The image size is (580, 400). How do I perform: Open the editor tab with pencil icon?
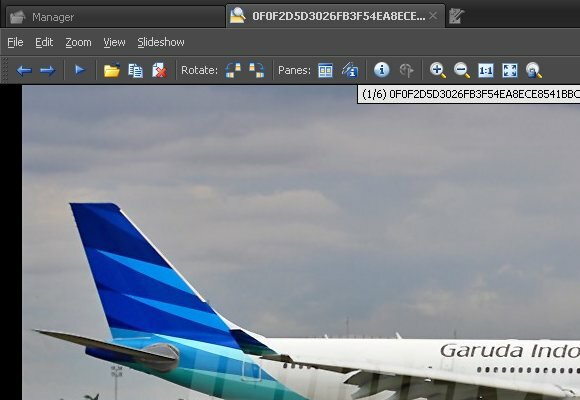[456, 17]
